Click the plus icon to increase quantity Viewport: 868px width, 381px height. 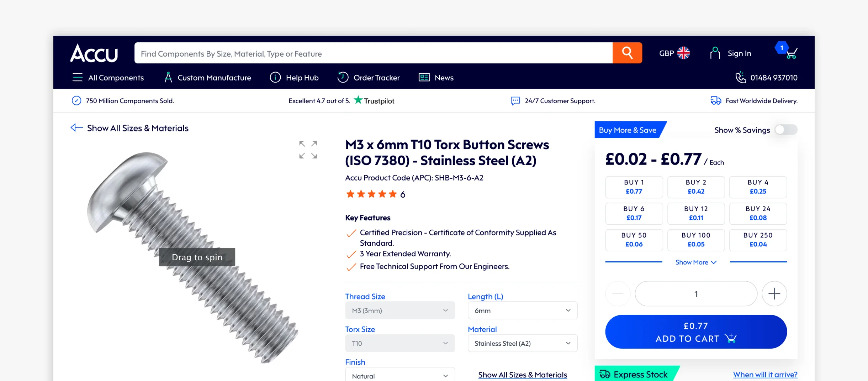click(774, 294)
